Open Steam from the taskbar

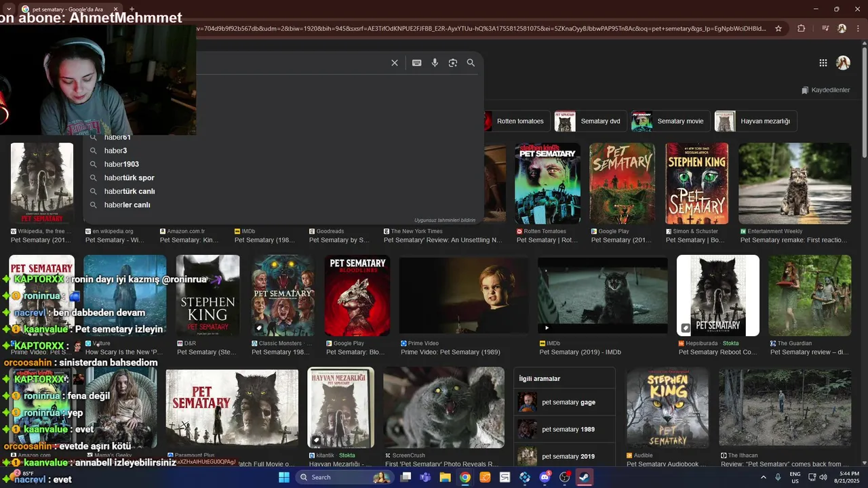pyautogui.click(x=584, y=477)
